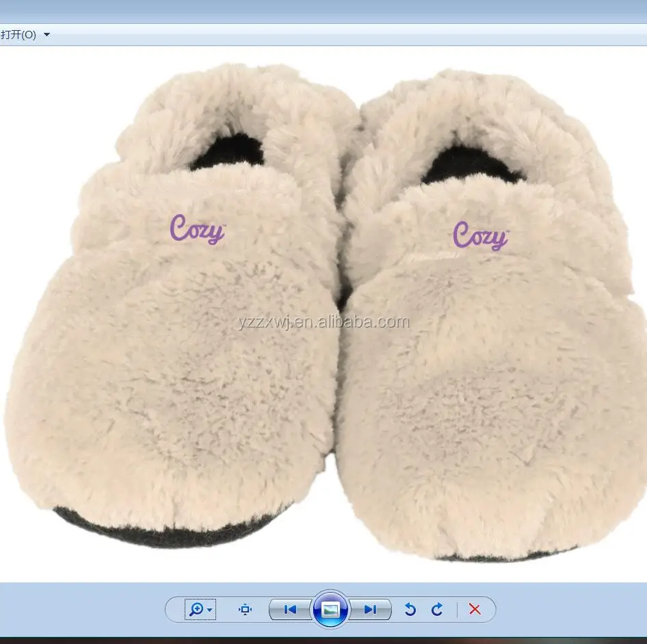Go to the previous image
Image resolution: width=647 pixels, height=644 pixels.
290,609
